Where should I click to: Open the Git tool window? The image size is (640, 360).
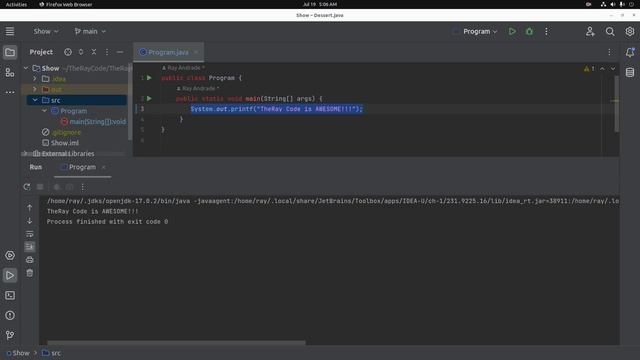pos(10,335)
